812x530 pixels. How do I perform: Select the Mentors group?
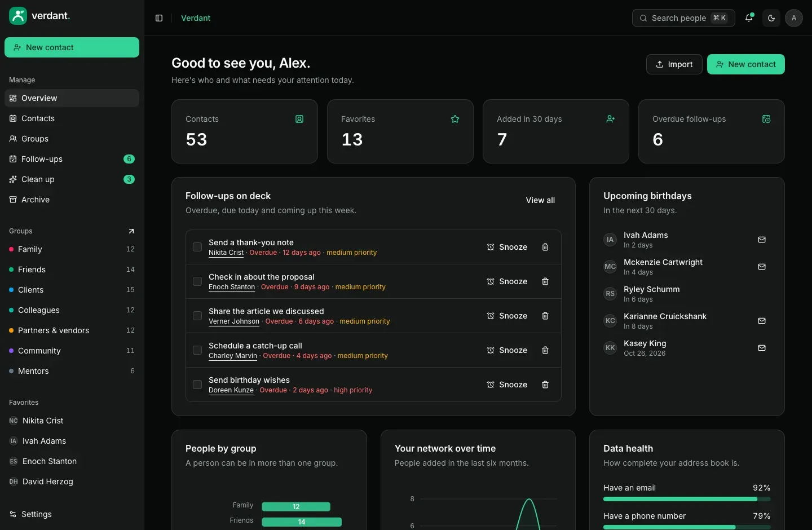pyautogui.click(x=72, y=371)
